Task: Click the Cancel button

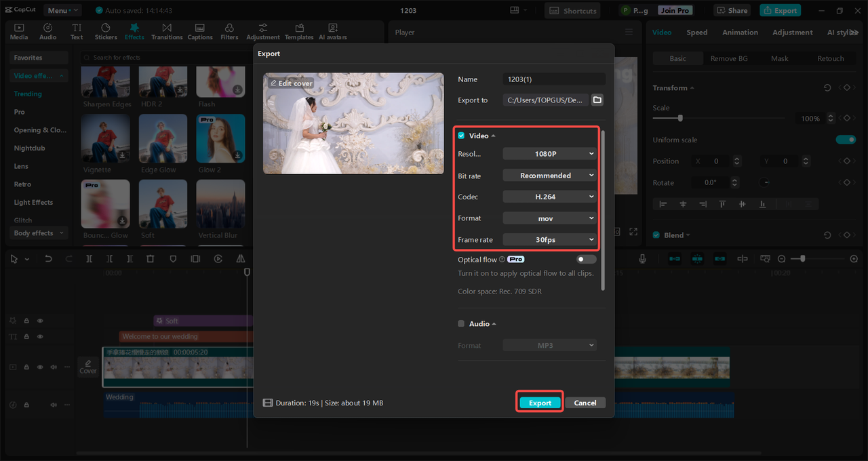Action: pos(585,403)
